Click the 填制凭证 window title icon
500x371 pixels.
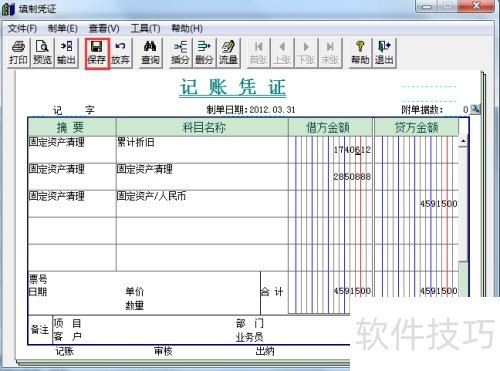(9, 9)
